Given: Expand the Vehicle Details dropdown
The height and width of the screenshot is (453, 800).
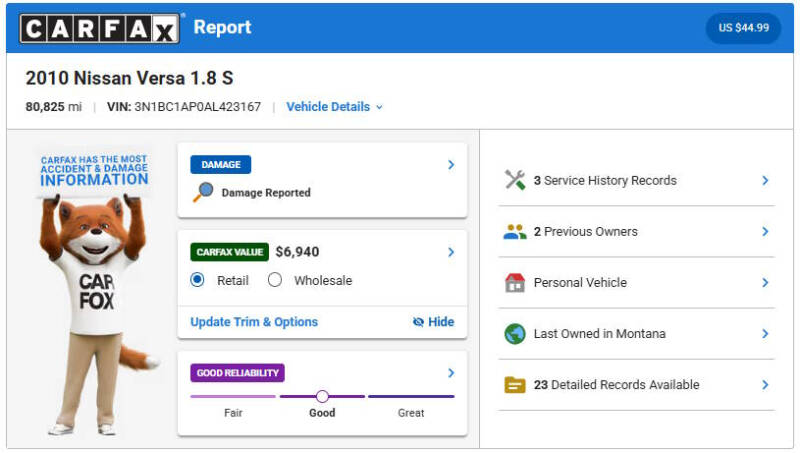Looking at the screenshot, I should 334,107.
